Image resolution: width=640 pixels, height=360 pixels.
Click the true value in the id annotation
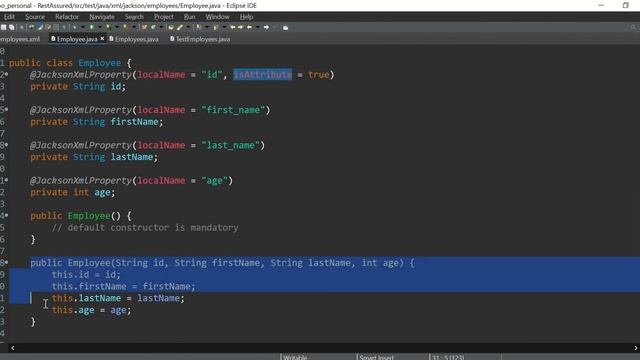coord(318,75)
